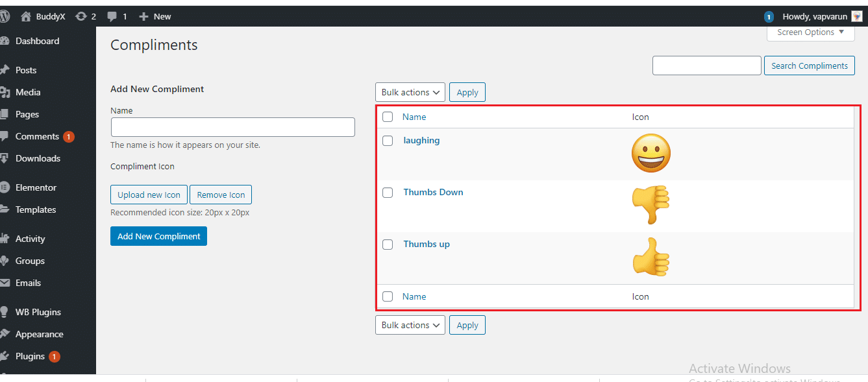Check the Thumbs Down compliment checkbox

pyautogui.click(x=388, y=193)
